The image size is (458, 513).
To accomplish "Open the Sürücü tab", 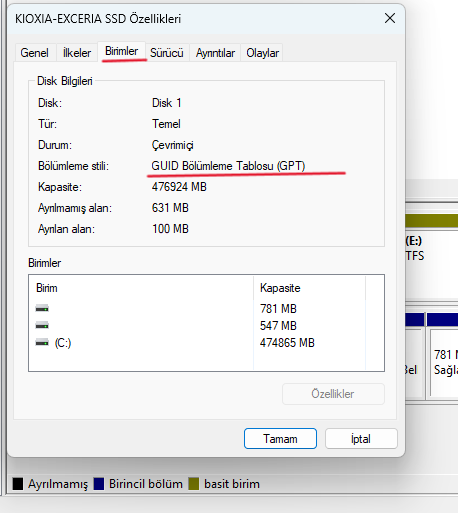I will pyautogui.click(x=167, y=53).
